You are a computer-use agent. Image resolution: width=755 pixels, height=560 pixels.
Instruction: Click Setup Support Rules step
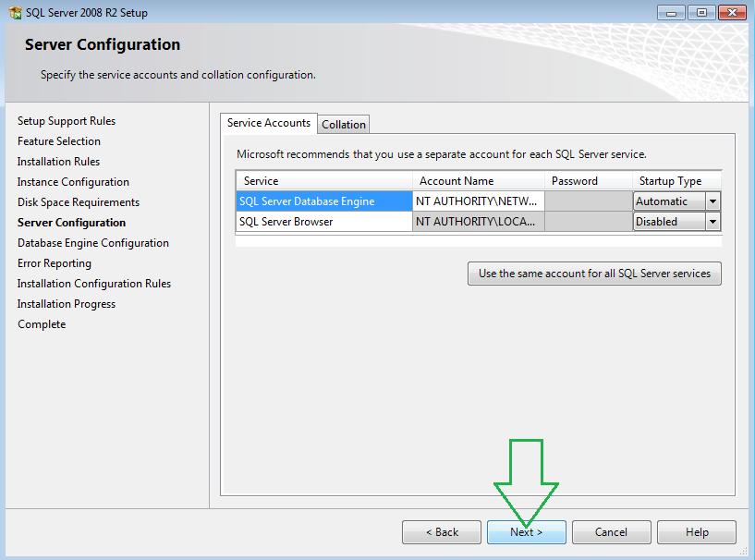tap(67, 121)
